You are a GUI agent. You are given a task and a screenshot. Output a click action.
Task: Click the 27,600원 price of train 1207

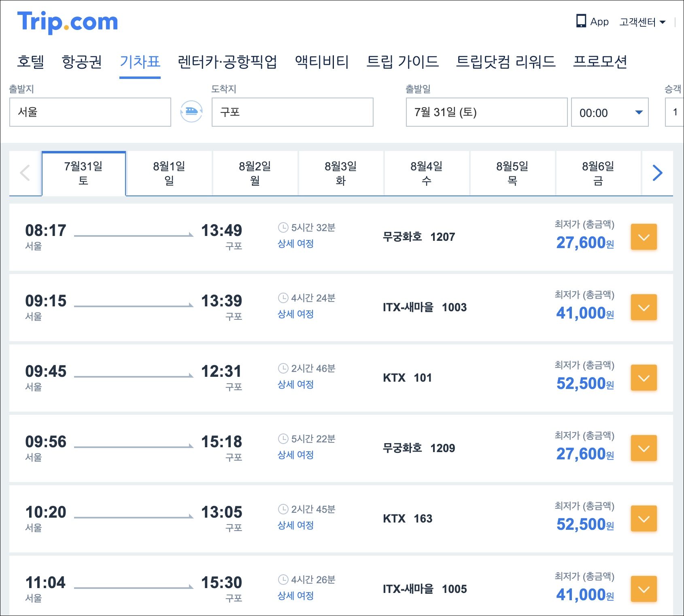[x=585, y=243]
